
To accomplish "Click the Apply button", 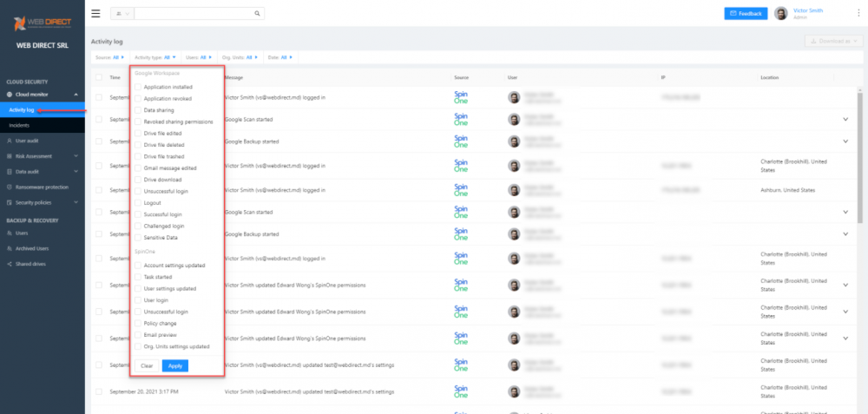I will (x=175, y=366).
